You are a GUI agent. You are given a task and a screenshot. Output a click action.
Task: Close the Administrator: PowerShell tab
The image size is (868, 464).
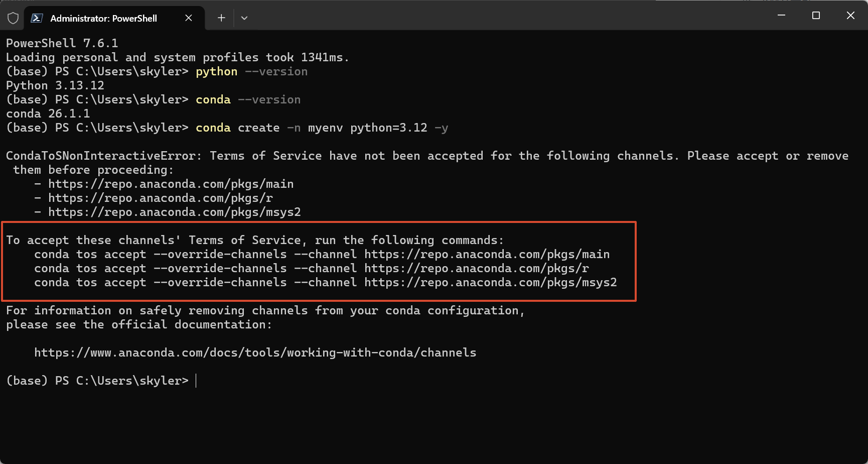coord(189,18)
